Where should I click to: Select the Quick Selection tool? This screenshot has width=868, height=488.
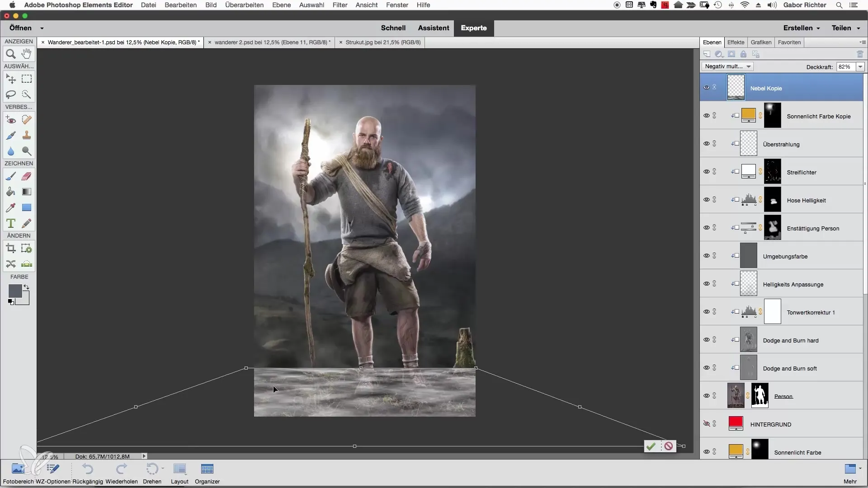[27, 94]
